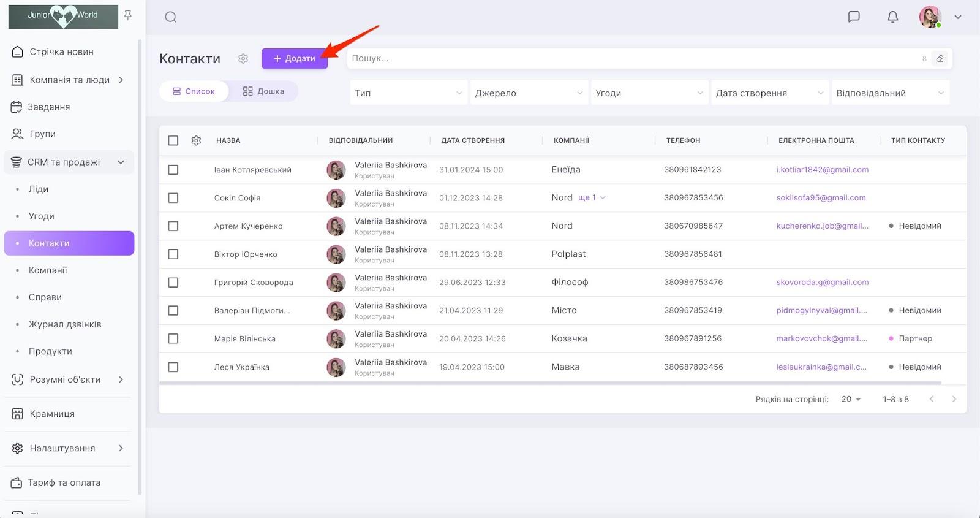Click the clear filter eraser icon

pyautogui.click(x=940, y=59)
